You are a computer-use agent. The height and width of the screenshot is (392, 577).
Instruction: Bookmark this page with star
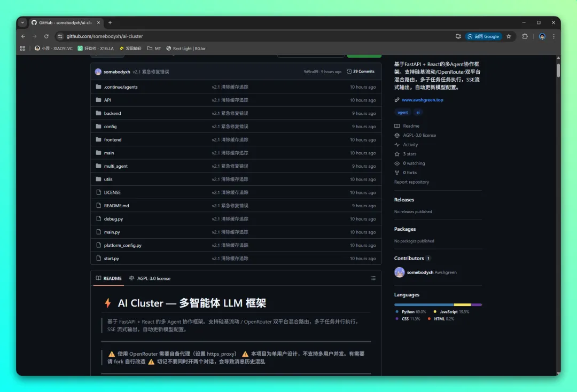click(509, 36)
